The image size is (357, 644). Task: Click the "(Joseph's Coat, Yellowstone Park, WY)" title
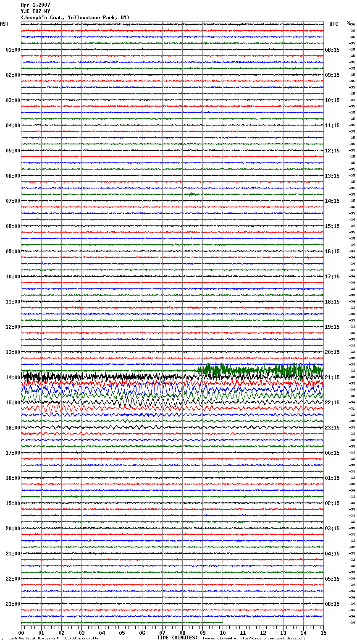pyautogui.click(x=75, y=18)
